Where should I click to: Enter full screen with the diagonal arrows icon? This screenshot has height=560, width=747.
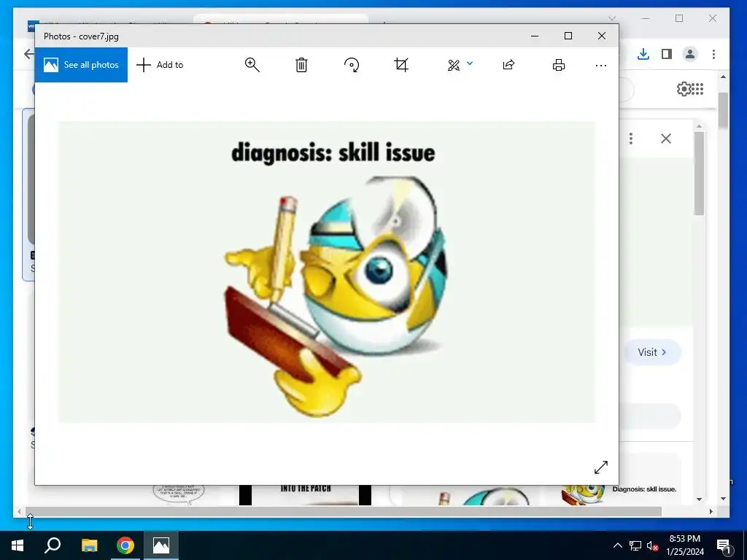[601, 467]
